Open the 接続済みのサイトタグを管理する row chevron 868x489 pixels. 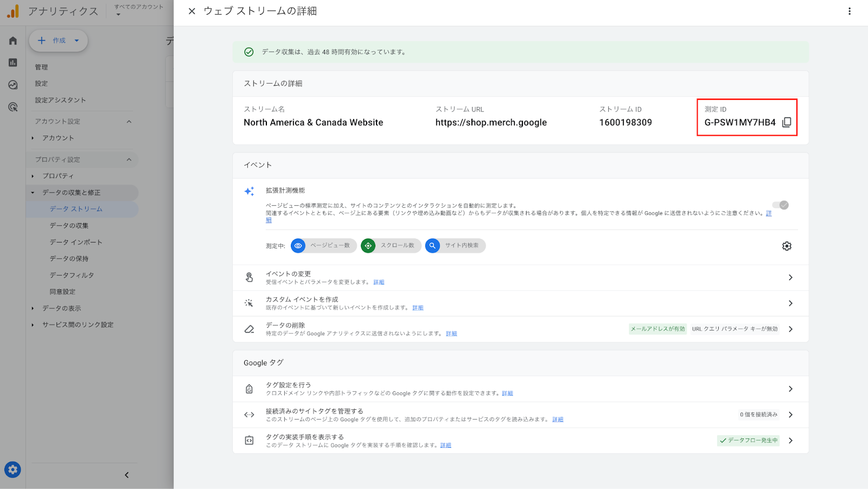(x=790, y=415)
